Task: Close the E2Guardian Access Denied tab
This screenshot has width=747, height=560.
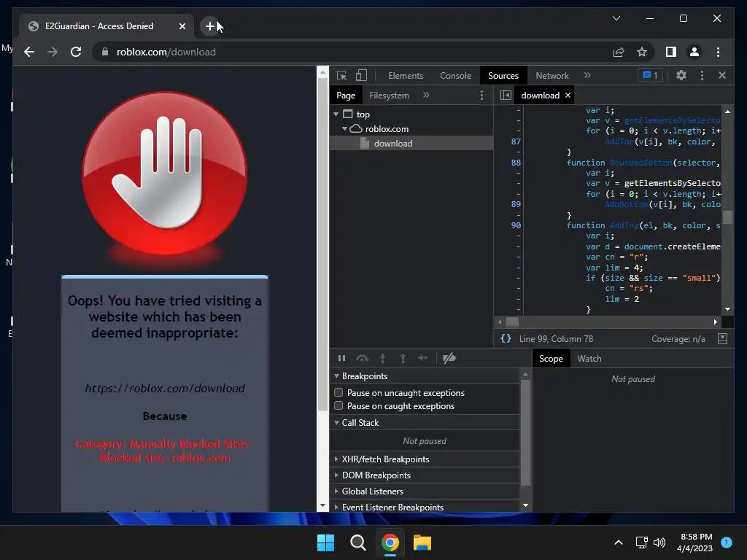Action: pyautogui.click(x=182, y=26)
